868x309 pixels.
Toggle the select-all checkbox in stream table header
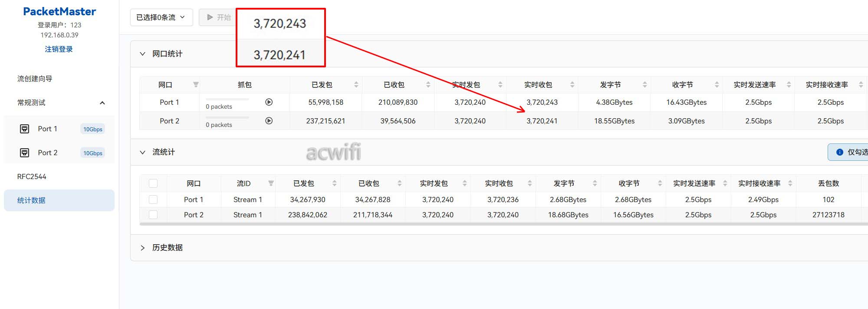tap(153, 183)
